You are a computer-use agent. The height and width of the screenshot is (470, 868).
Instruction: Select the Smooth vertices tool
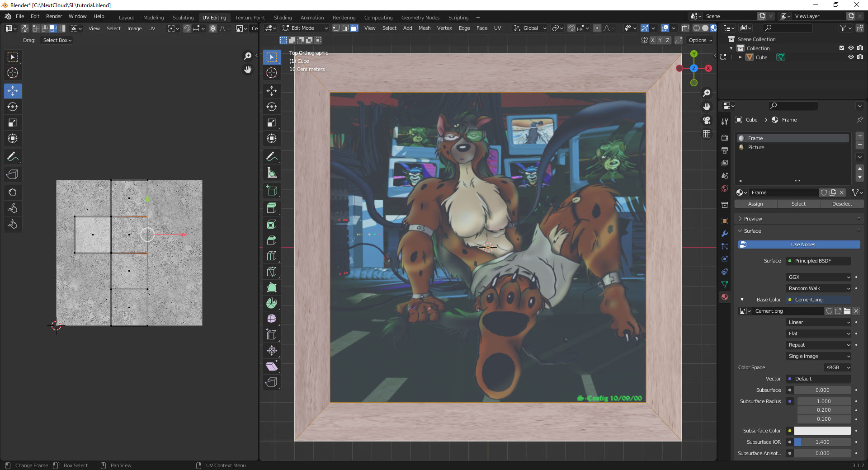(x=272, y=319)
